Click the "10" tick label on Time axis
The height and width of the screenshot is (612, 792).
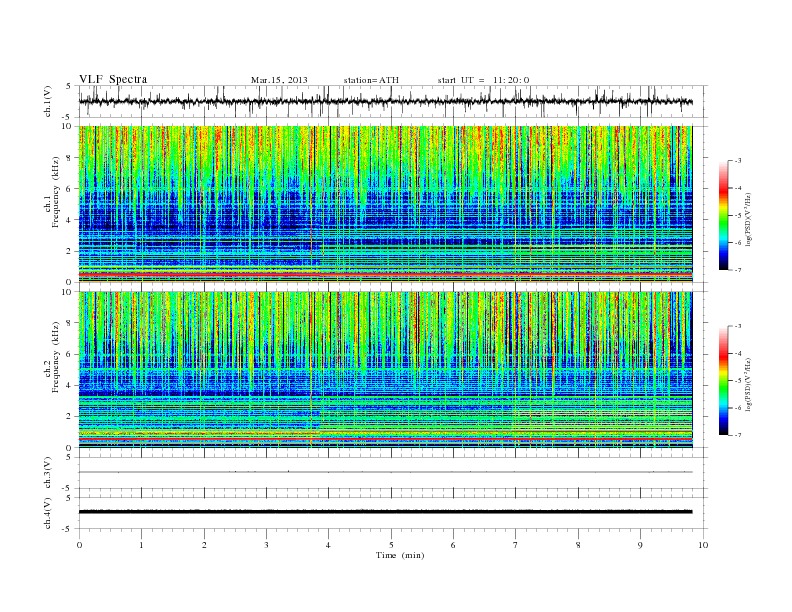click(703, 545)
